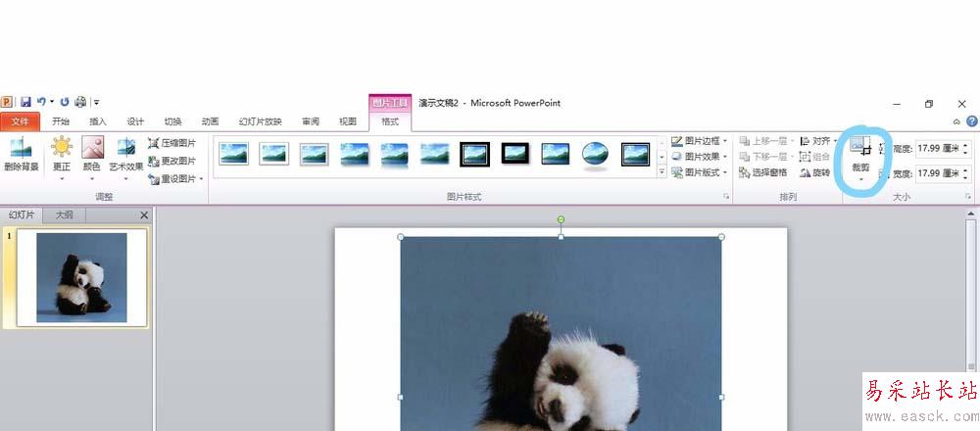Image resolution: width=980 pixels, height=431 pixels.
Task: Open 选择窗格 (Selection Pane)
Action: click(763, 172)
